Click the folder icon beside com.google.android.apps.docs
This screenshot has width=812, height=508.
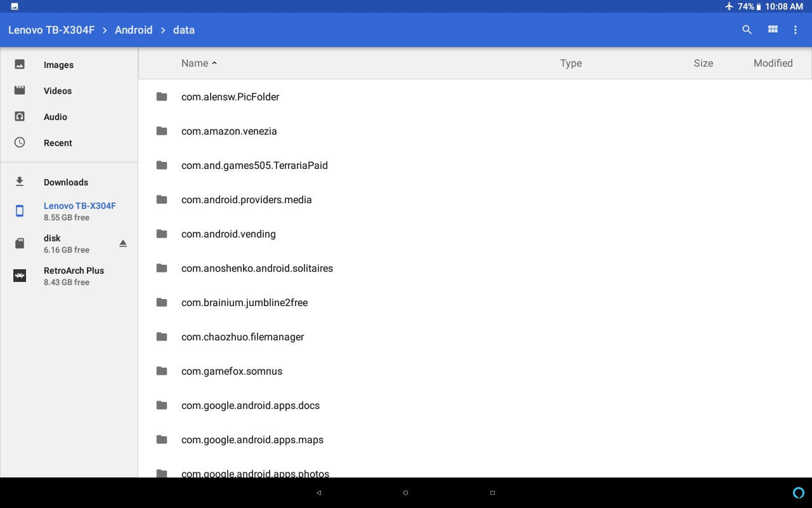coord(162,405)
